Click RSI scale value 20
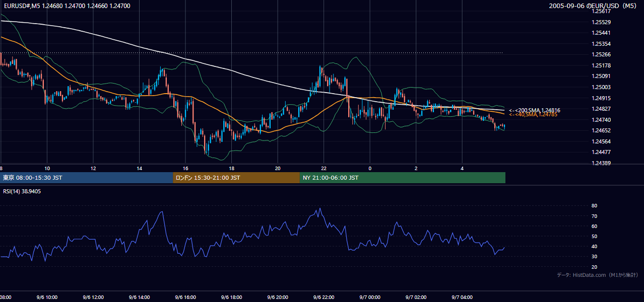Image resolution: width=644 pixels, height=302 pixels. (x=594, y=267)
